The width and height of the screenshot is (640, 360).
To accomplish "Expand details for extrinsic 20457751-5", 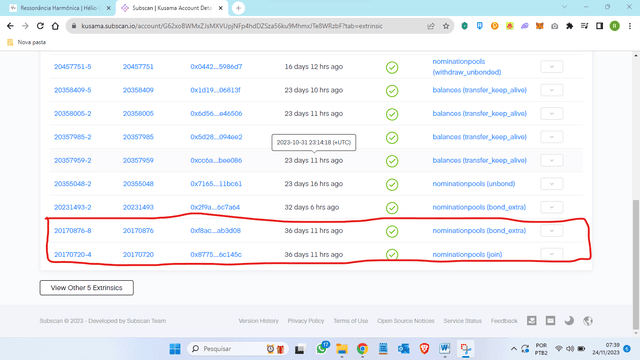I will [551, 67].
